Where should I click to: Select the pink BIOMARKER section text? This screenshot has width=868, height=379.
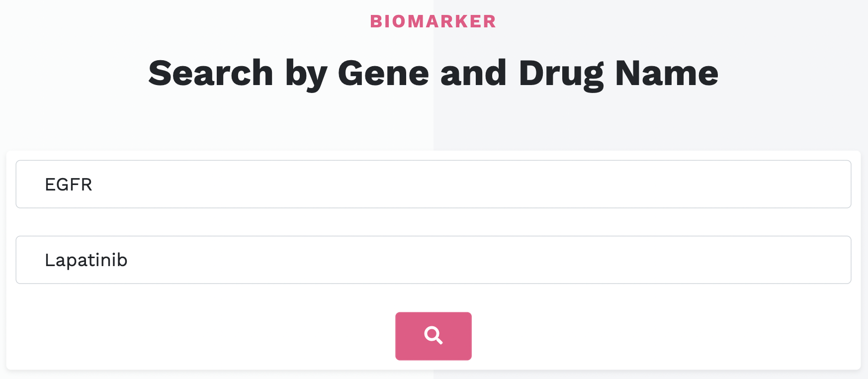[433, 21]
